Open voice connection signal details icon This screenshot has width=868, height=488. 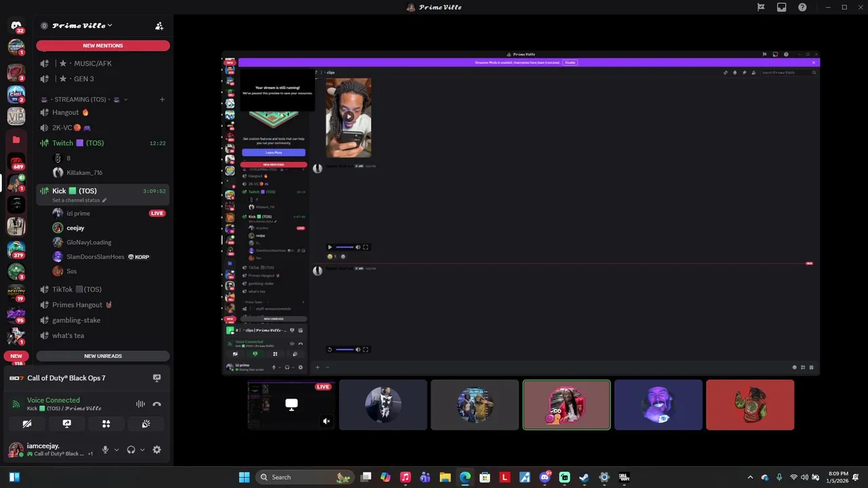[16, 405]
